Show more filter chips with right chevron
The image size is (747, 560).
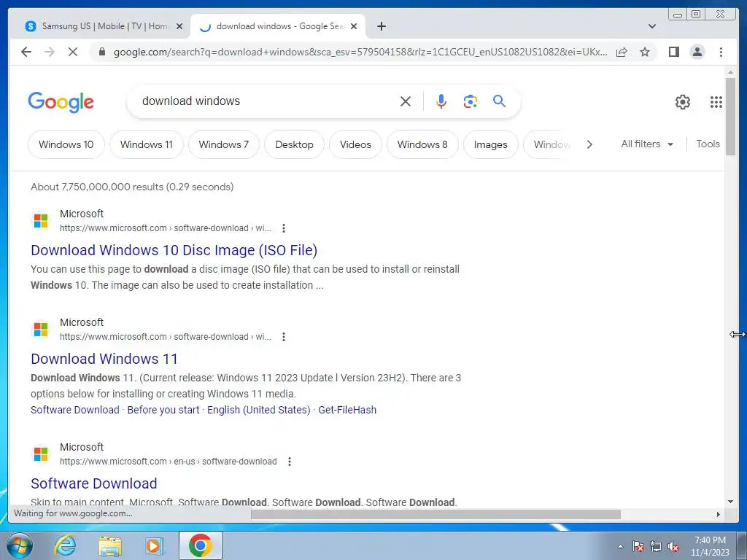coord(589,144)
